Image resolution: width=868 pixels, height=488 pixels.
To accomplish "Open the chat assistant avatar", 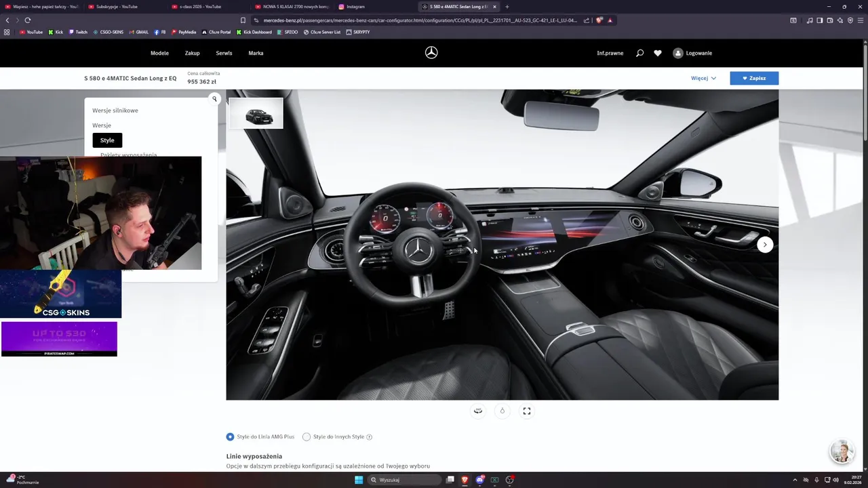I will [x=842, y=451].
